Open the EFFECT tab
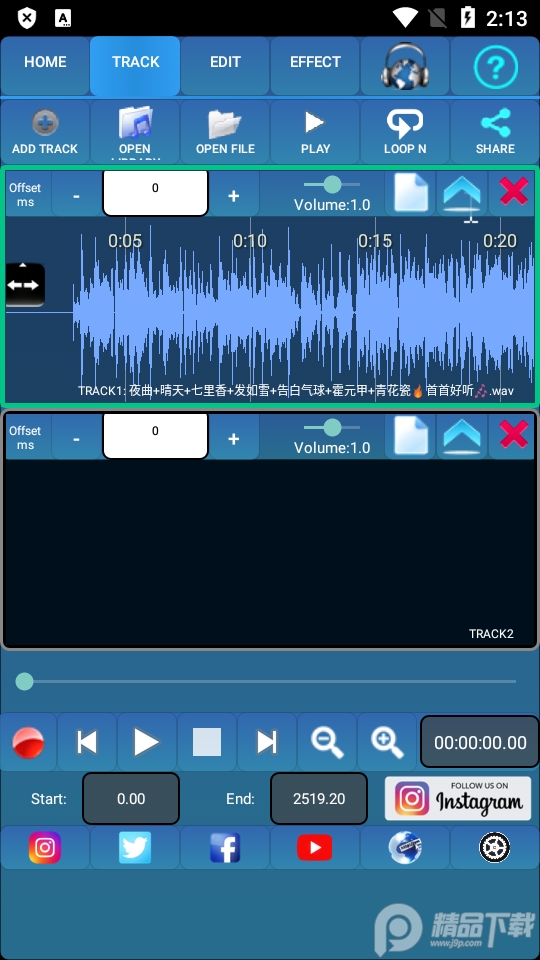This screenshot has height=960, width=540. 315,66
